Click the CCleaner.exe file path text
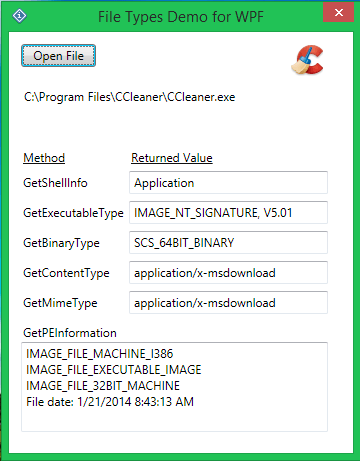Image resolution: width=360 pixels, height=461 pixels. (x=130, y=97)
